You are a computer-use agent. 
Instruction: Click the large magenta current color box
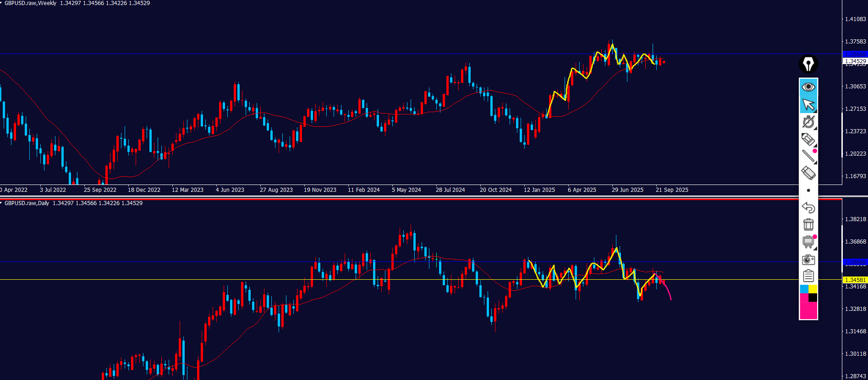point(808,311)
